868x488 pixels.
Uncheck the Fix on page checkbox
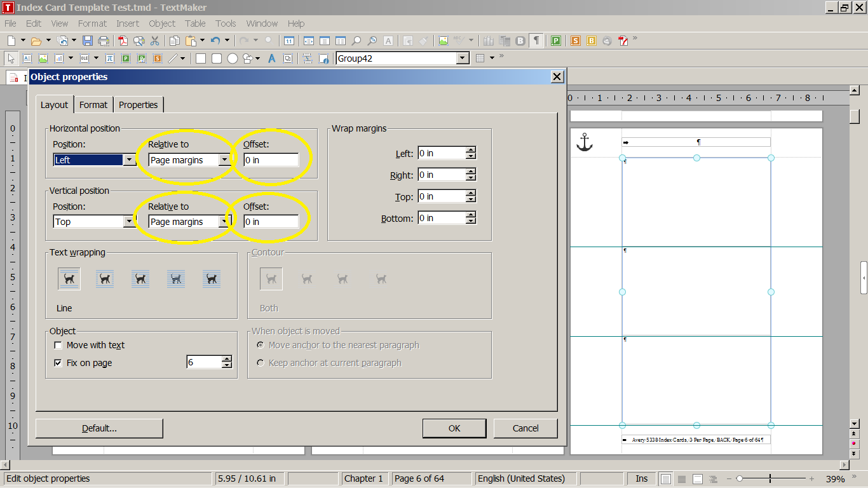(x=58, y=363)
